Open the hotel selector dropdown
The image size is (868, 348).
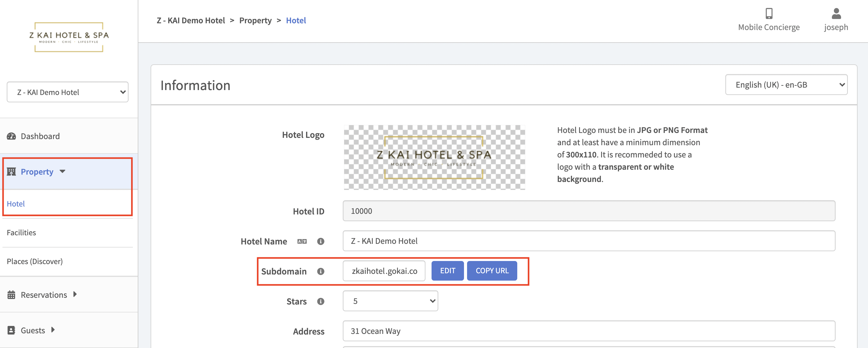pyautogui.click(x=67, y=92)
